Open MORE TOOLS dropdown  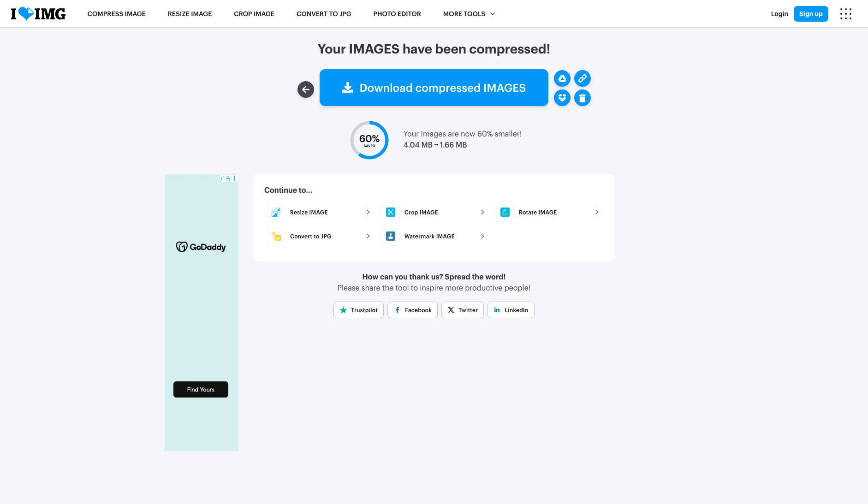[x=469, y=14]
